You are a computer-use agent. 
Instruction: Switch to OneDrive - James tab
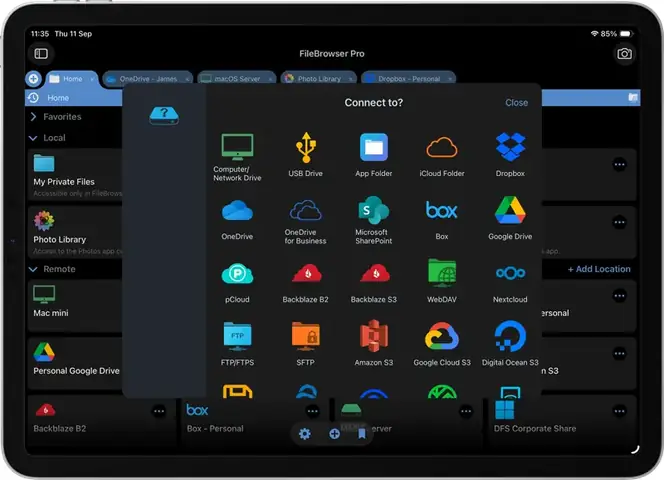point(148,79)
